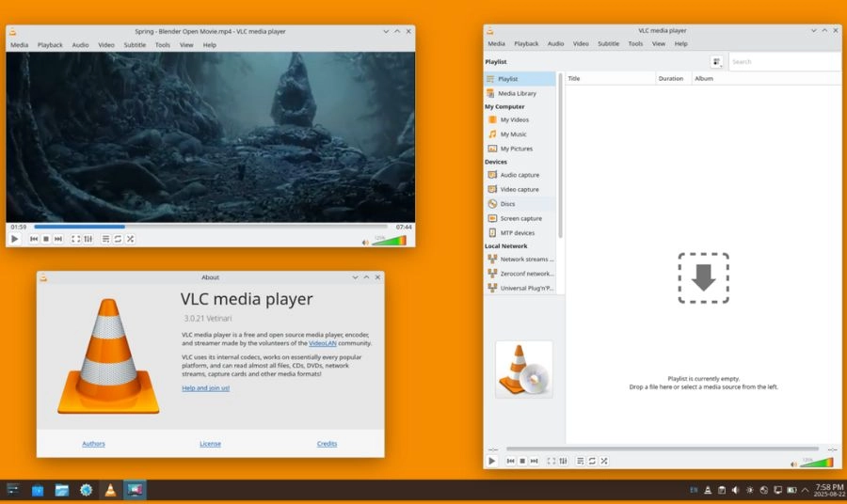Open View menu in playlist window

[x=659, y=43]
